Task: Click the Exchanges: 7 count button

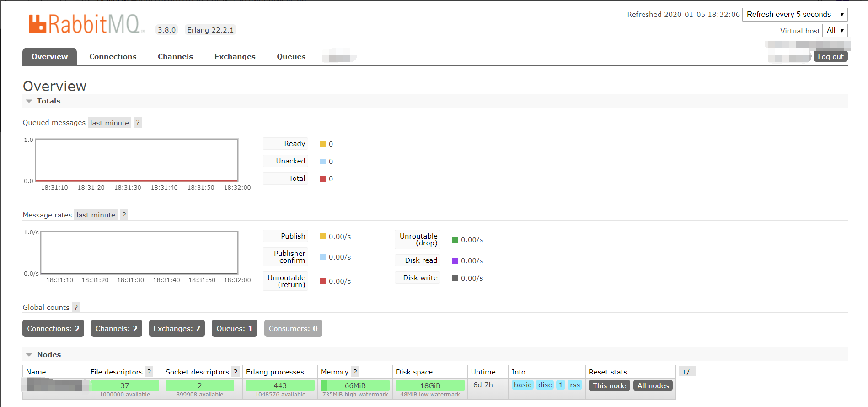Action: 177,328
